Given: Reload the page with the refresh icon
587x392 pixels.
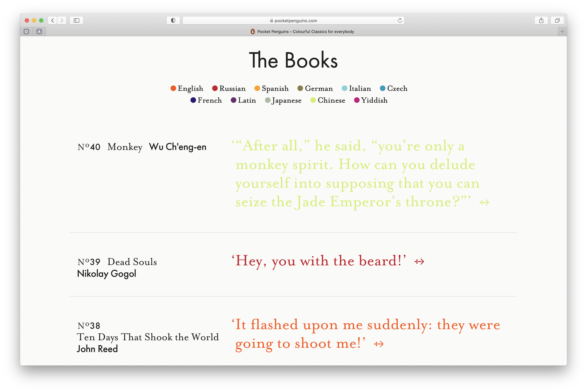Looking at the screenshot, I should coord(400,20).
